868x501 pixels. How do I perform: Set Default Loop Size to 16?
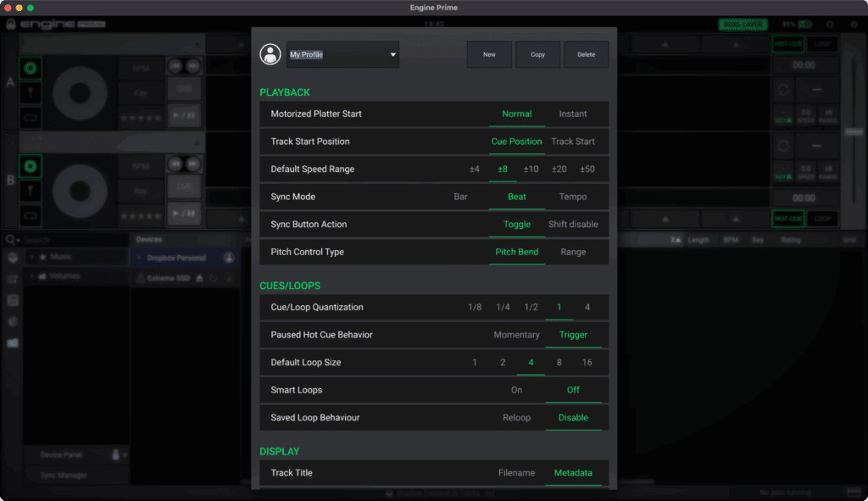click(x=587, y=363)
